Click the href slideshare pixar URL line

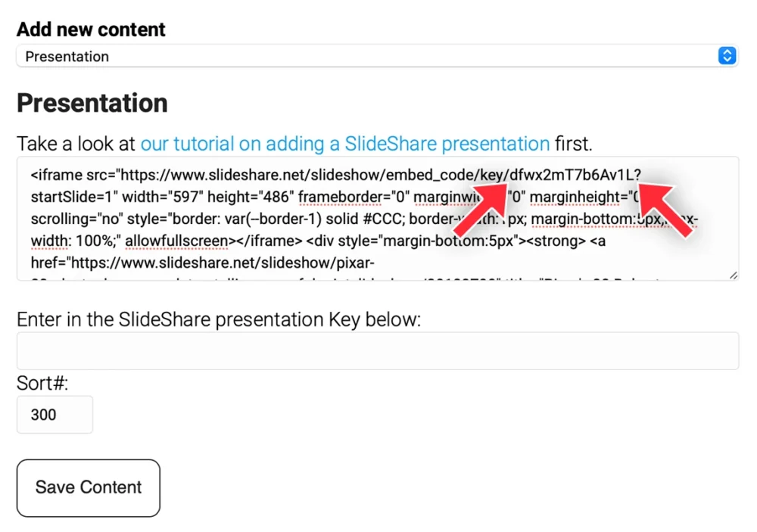pyautogui.click(x=203, y=263)
